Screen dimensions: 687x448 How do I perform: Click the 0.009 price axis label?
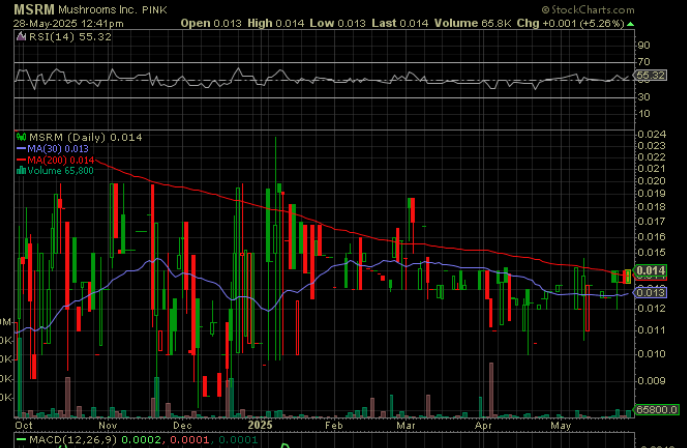coord(652,381)
